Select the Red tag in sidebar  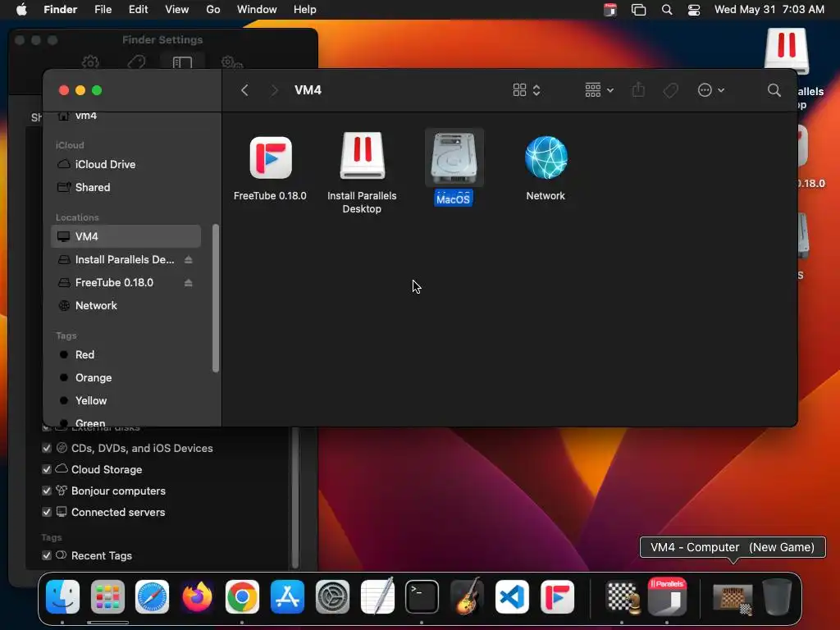tap(126, 354)
